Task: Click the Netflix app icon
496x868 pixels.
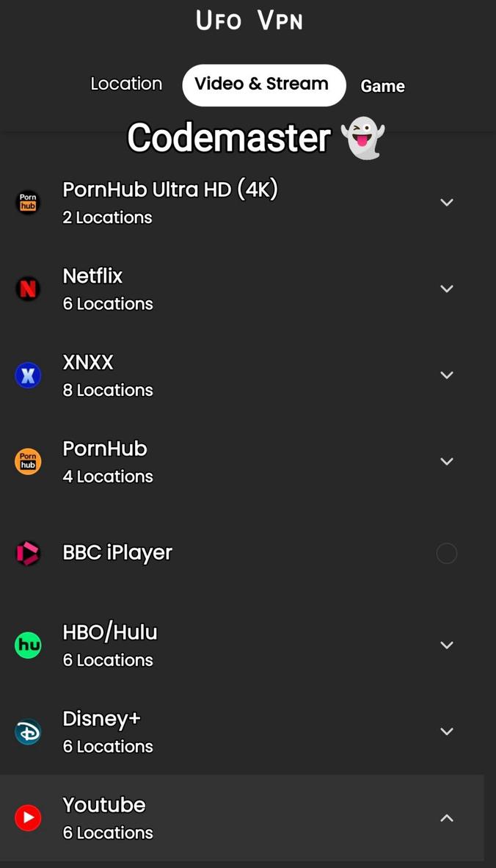Action: 28,289
